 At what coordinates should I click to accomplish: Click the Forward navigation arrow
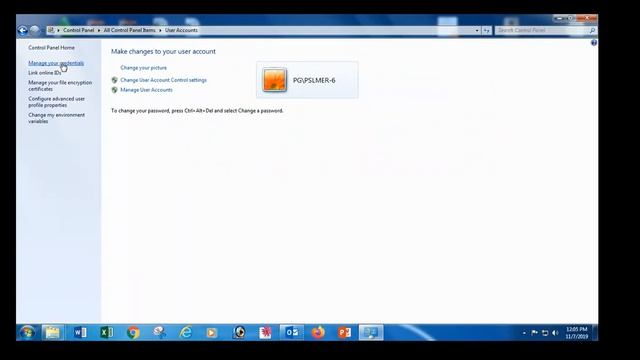click(34, 30)
